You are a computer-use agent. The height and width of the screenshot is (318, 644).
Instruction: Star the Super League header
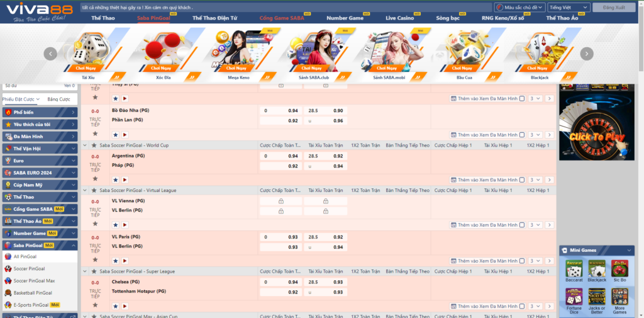pos(94,271)
